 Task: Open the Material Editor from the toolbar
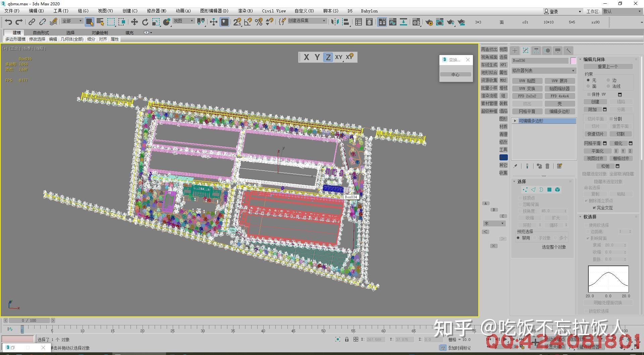point(416,22)
